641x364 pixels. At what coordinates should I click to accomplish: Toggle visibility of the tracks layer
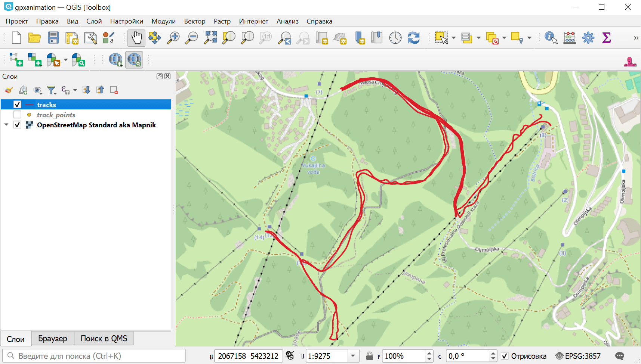tap(17, 105)
